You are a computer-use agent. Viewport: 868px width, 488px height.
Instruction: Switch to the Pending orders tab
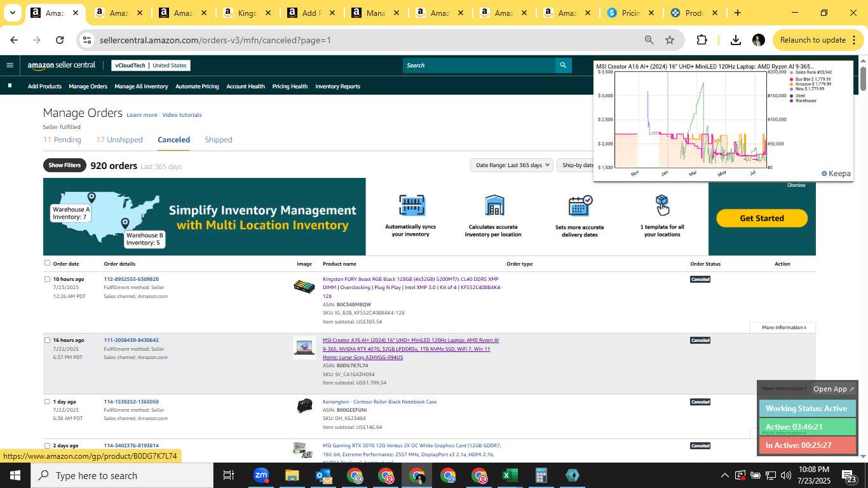pyautogui.click(x=62, y=140)
